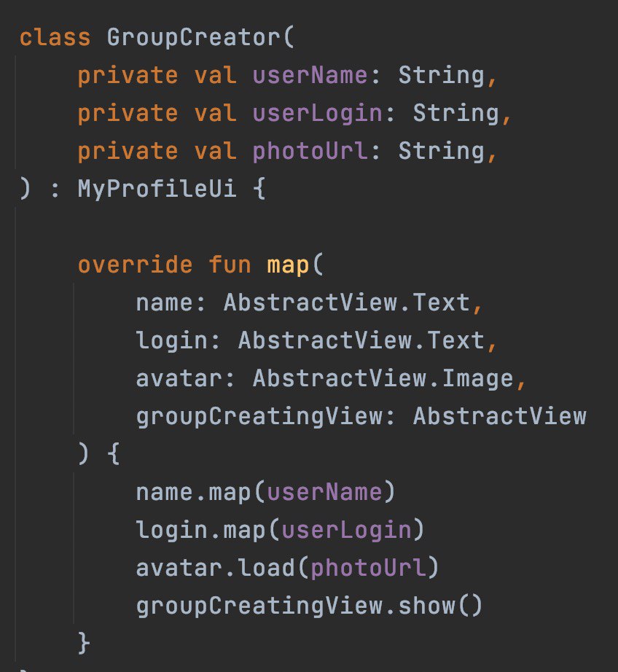Viewport: 618px width, 672px height.
Task: Click the closing brace of the map function
Action: [84, 643]
